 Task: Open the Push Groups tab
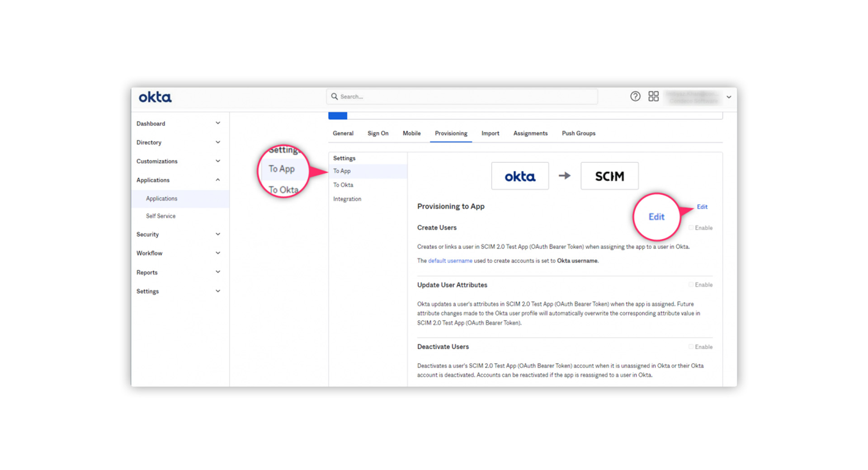pyautogui.click(x=578, y=133)
